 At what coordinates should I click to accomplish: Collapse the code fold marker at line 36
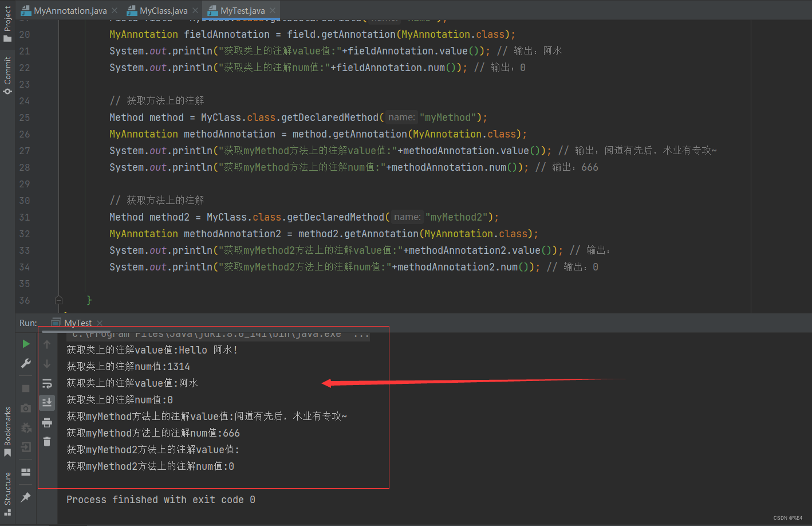point(58,300)
